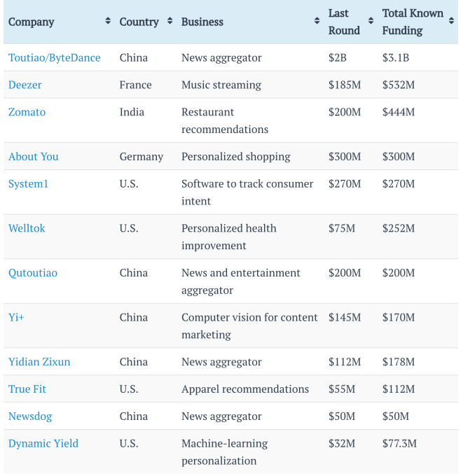Open the Qutoutiao company link

(33, 273)
